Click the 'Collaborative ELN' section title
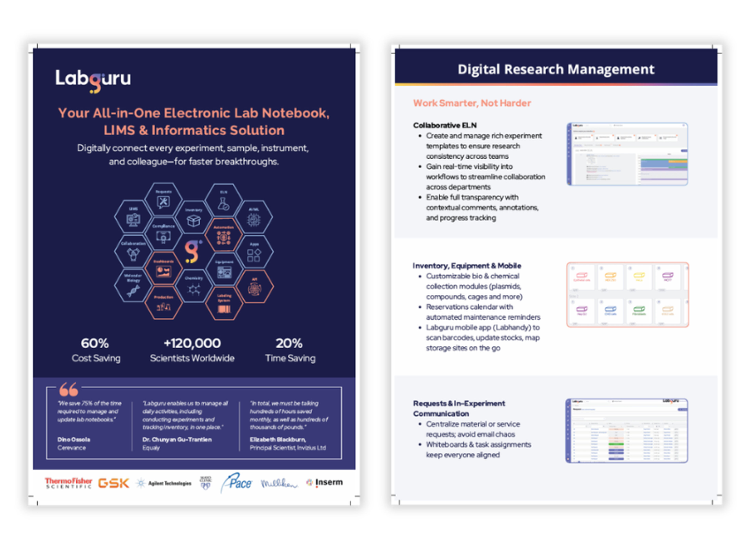 tap(445, 125)
